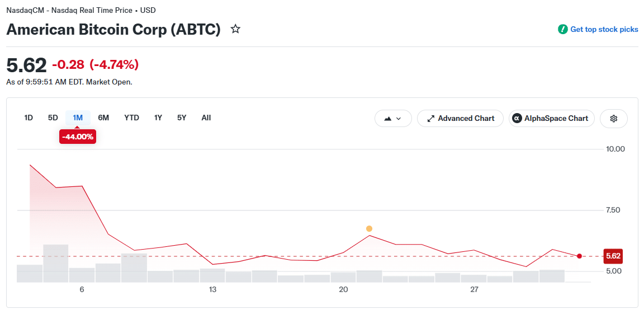This screenshot has height=314, width=644.
Task: Switch chart range to 1D
Action: click(29, 118)
